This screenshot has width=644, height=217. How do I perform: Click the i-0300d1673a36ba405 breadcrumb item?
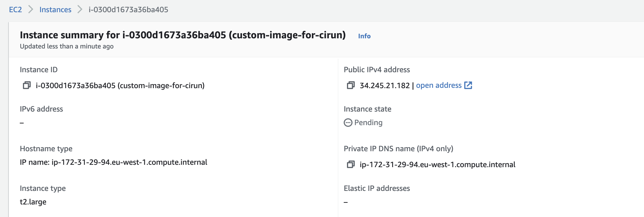[128, 9]
